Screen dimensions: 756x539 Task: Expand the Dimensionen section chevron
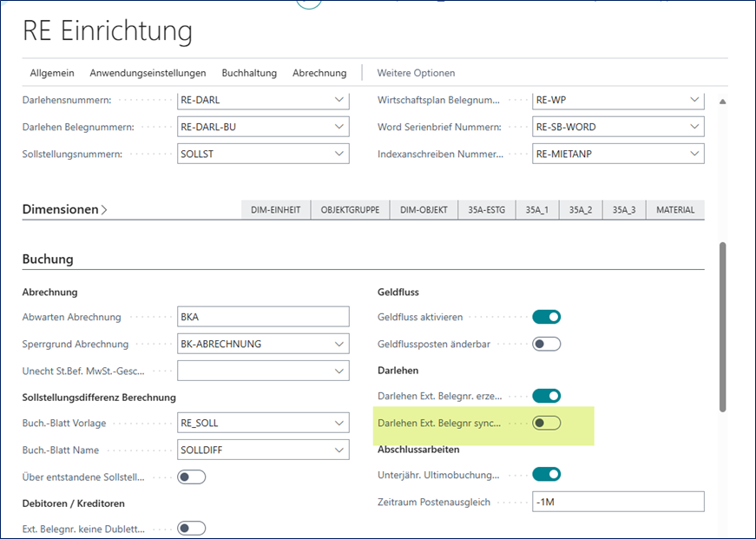[x=105, y=210]
